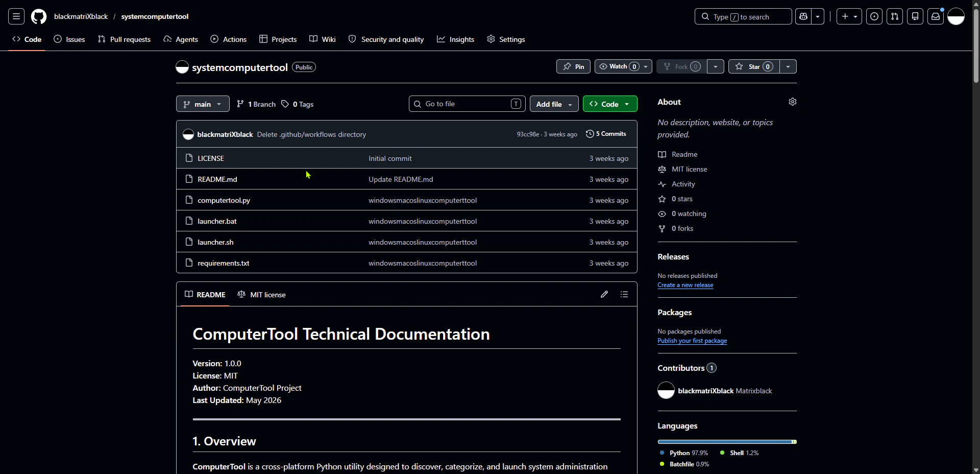980x474 pixels.
Task: Focus the Type / to search box
Action: [743, 16]
